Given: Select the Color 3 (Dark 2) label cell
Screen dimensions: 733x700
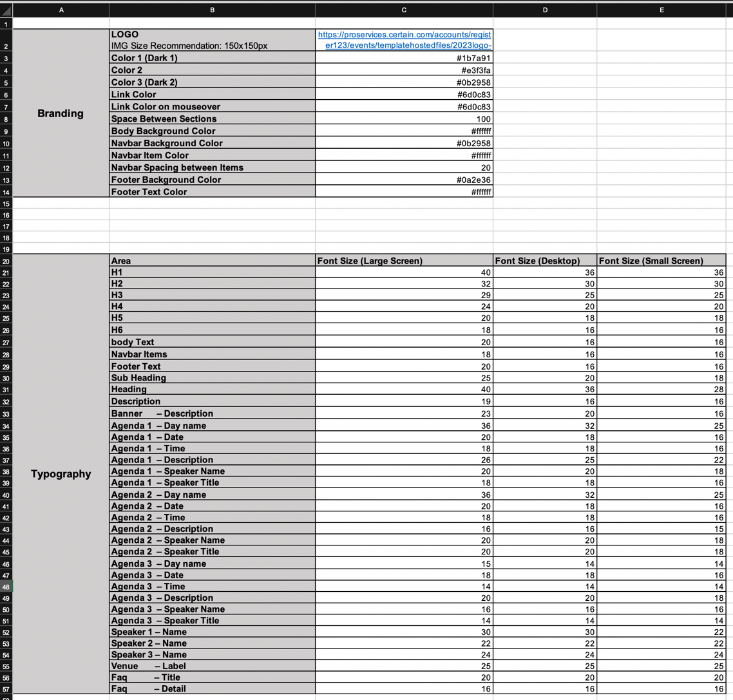Looking at the screenshot, I should point(212,82).
